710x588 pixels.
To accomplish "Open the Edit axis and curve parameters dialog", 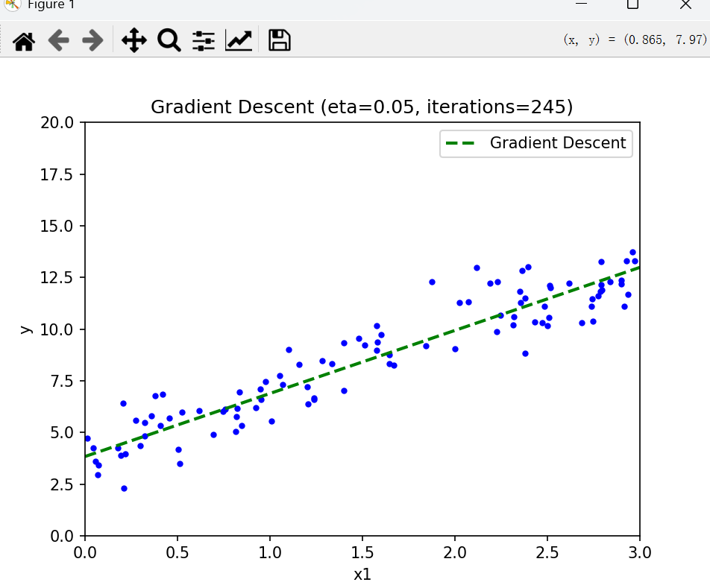I will coord(239,41).
